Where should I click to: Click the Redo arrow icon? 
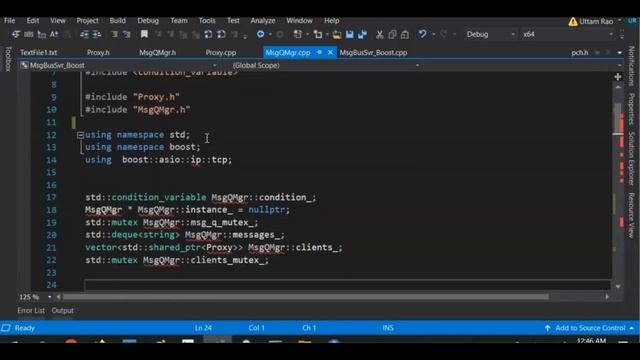coord(444,34)
